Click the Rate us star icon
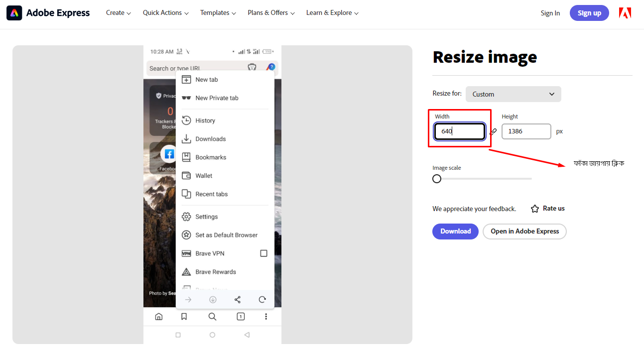This screenshot has height=351, width=644. tap(535, 209)
